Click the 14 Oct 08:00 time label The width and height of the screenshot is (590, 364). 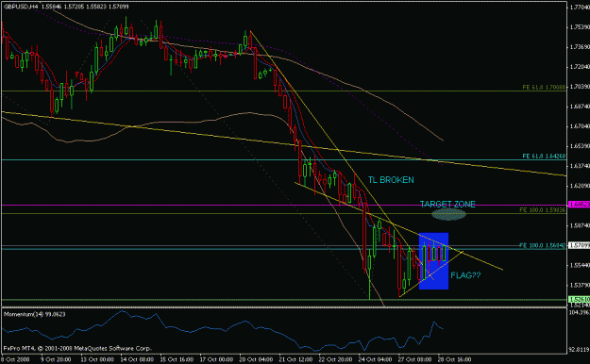coord(137,359)
